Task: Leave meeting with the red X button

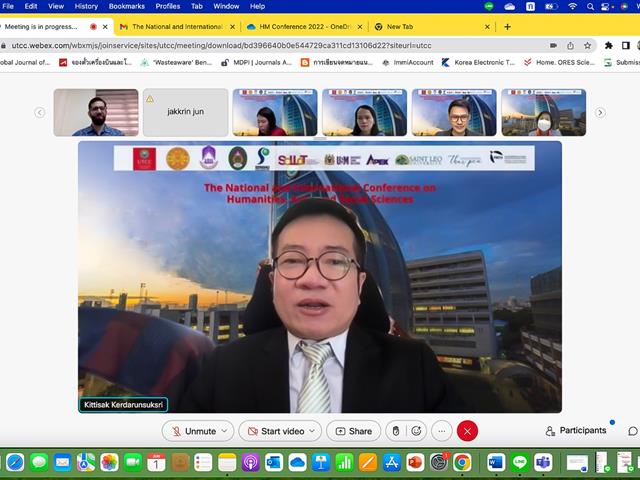Action: (467, 431)
